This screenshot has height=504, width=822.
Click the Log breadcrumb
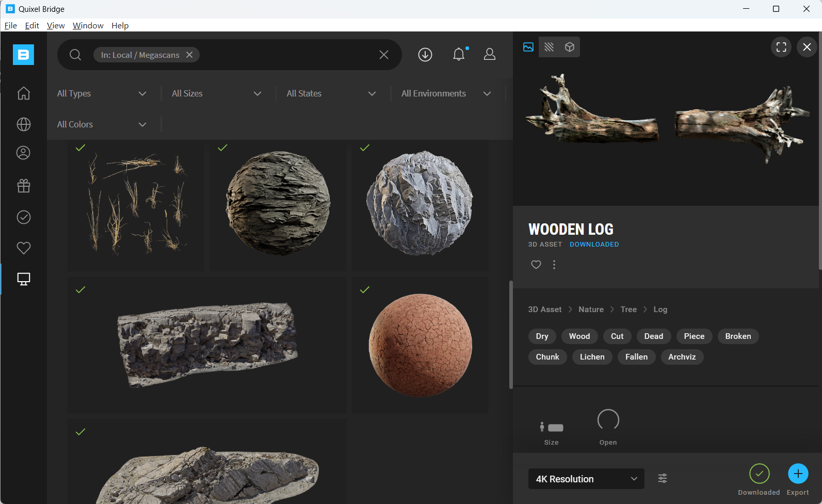[660, 310]
